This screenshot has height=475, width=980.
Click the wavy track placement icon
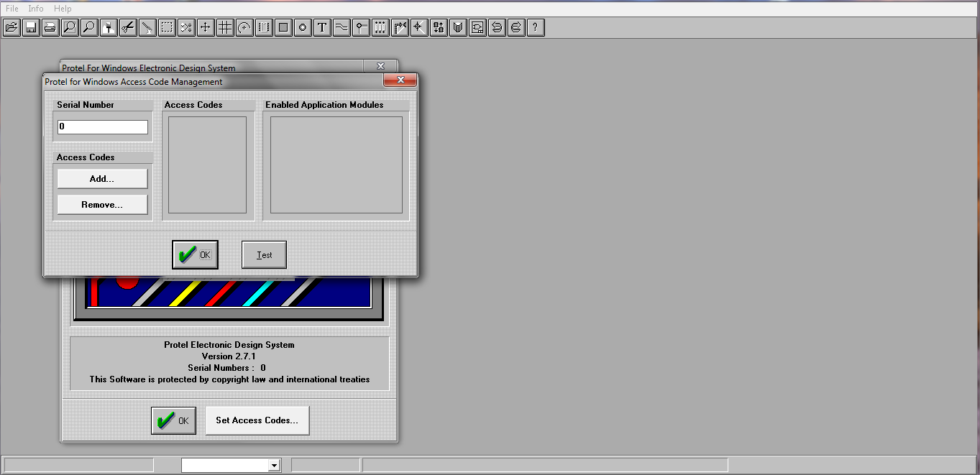[341, 27]
